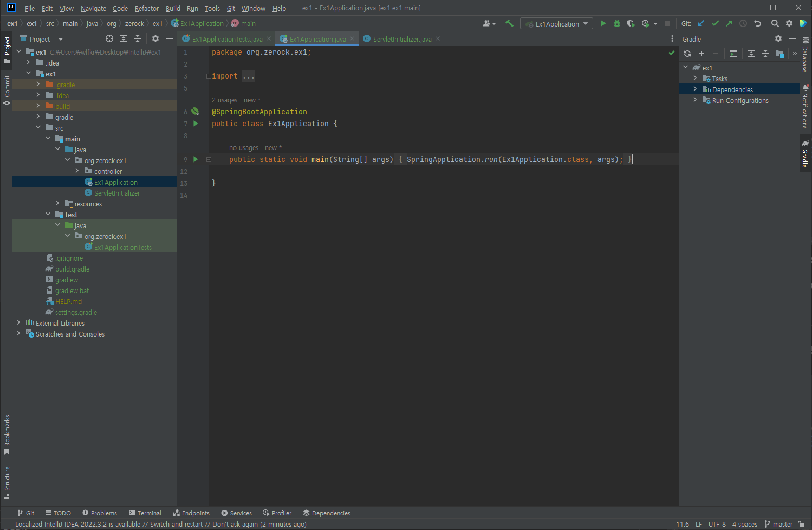812x530 pixels.
Task: Commit changes with Git checkmark icon
Action: point(715,23)
